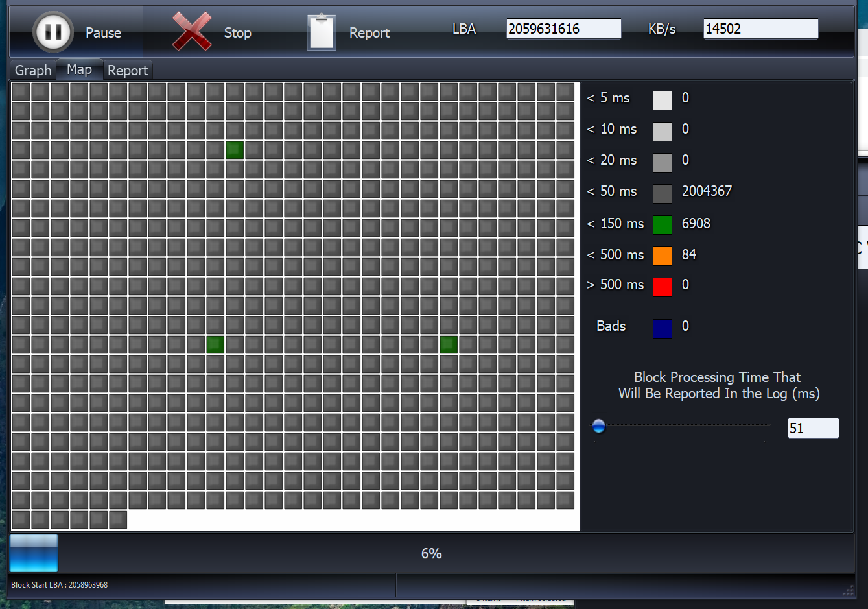Click the Block Start LBA status text
The width and height of the screenshot is (868, 609).
[60, 585]
